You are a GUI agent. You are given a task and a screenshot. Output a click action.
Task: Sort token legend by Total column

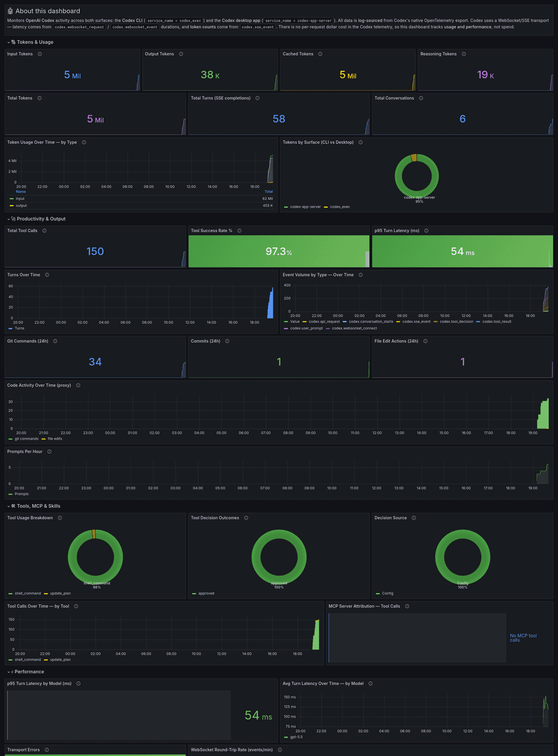(x=269, y=192)
